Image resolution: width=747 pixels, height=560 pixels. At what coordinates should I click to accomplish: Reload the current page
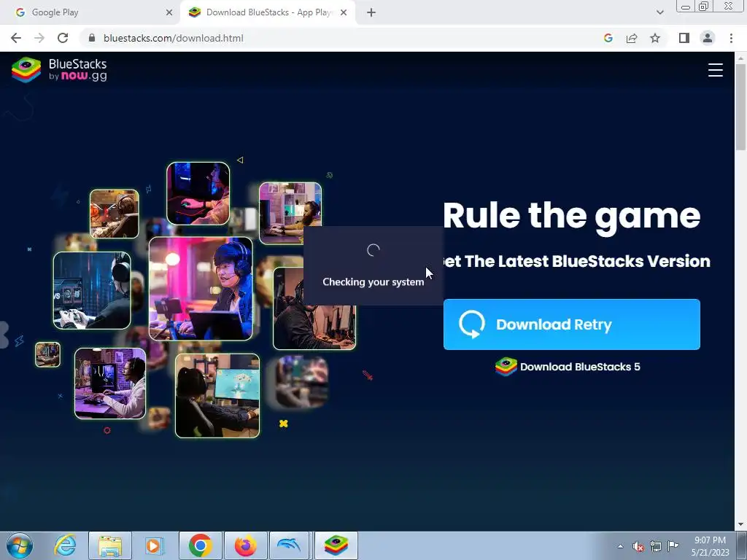coord(63,38)
